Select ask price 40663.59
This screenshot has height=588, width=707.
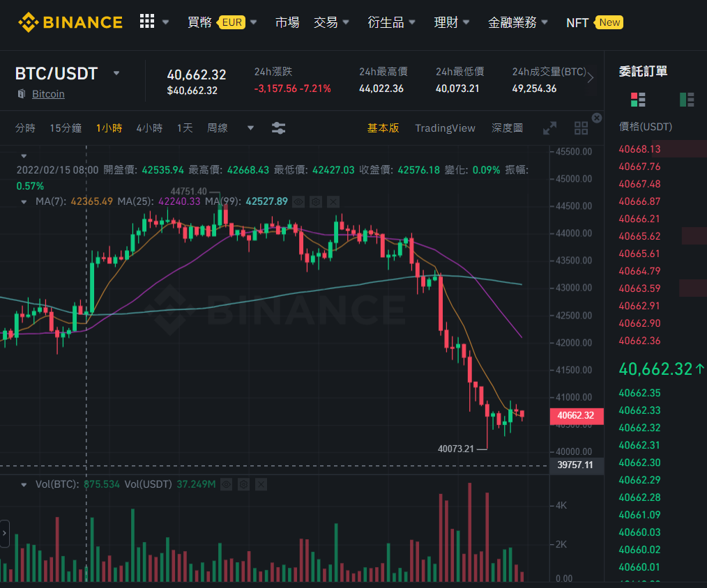coord(639,288)
